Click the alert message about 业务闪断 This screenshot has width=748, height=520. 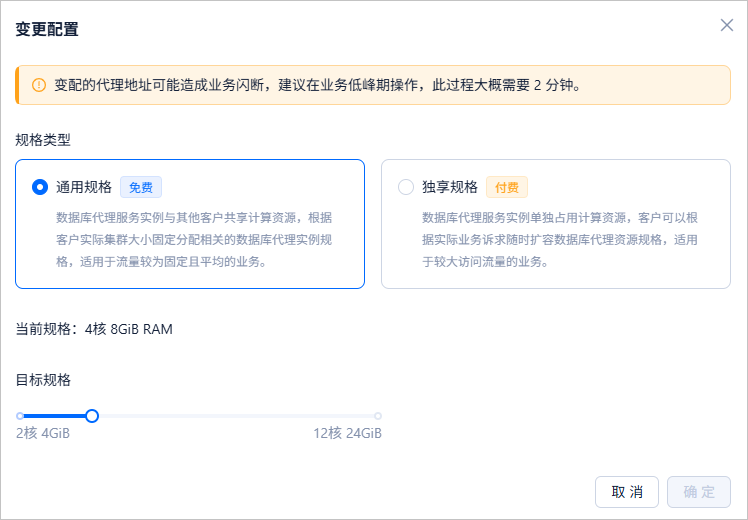[x=317, y=85]
